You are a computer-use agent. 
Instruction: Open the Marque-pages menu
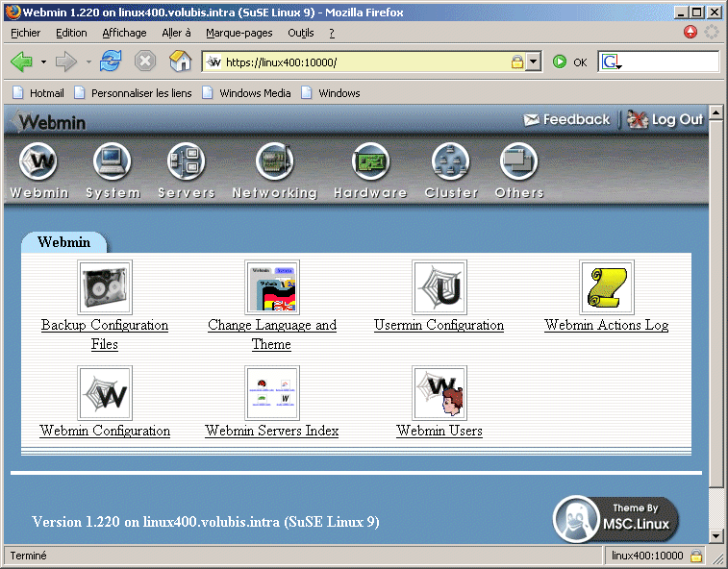pyautogui.click(x=239, y=33)
